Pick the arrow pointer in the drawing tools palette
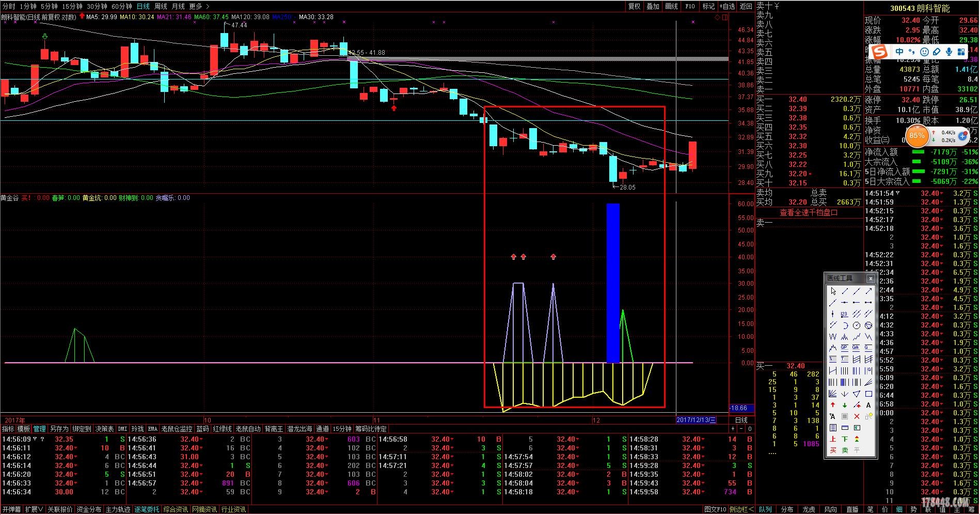This screenshot has width=980, height=515. point(833,291)
